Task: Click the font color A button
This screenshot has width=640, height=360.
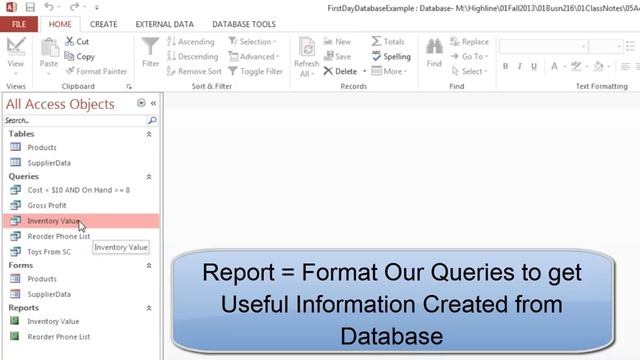Action: click(x=554, y=66)
